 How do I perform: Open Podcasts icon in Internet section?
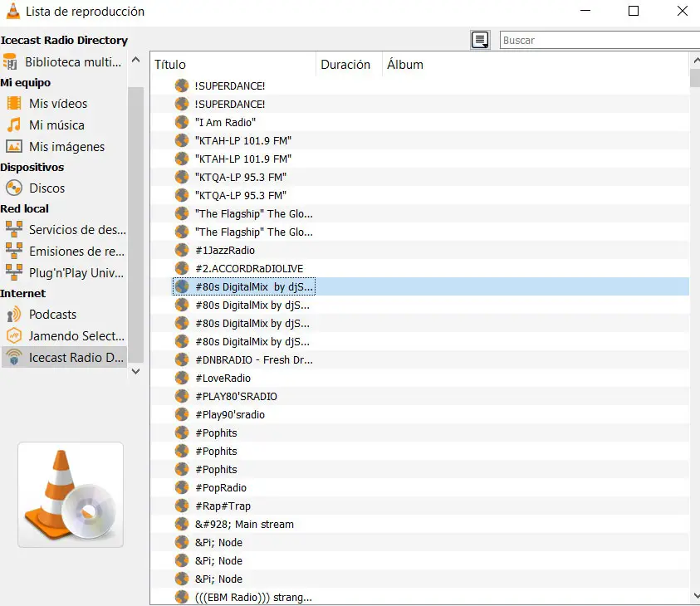[x=14, y=314]
